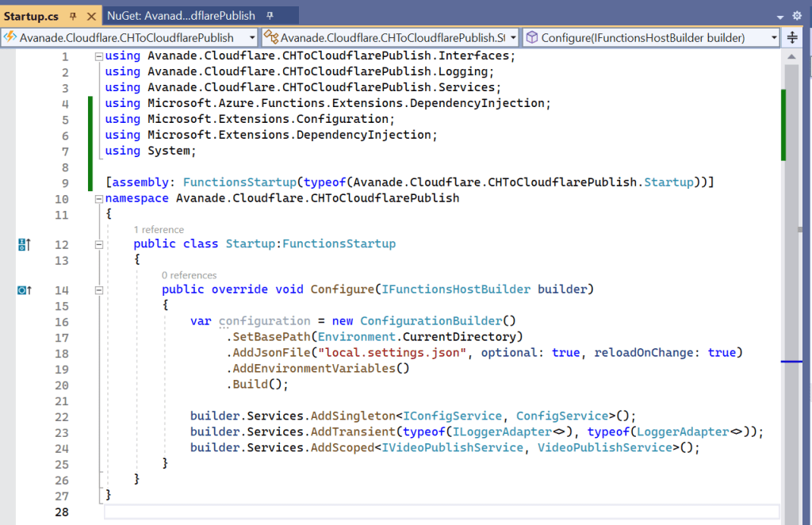Collapse the using directives block on line 1

tap(98, 56)
